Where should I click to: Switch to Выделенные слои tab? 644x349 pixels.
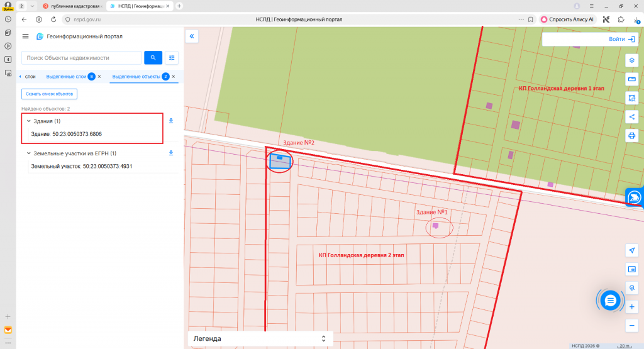pyautogui.click(x=66, y=76)
